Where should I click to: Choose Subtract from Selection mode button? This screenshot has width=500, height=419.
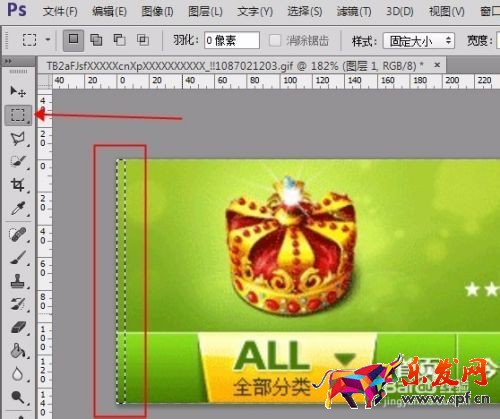(x=119, y=40)
